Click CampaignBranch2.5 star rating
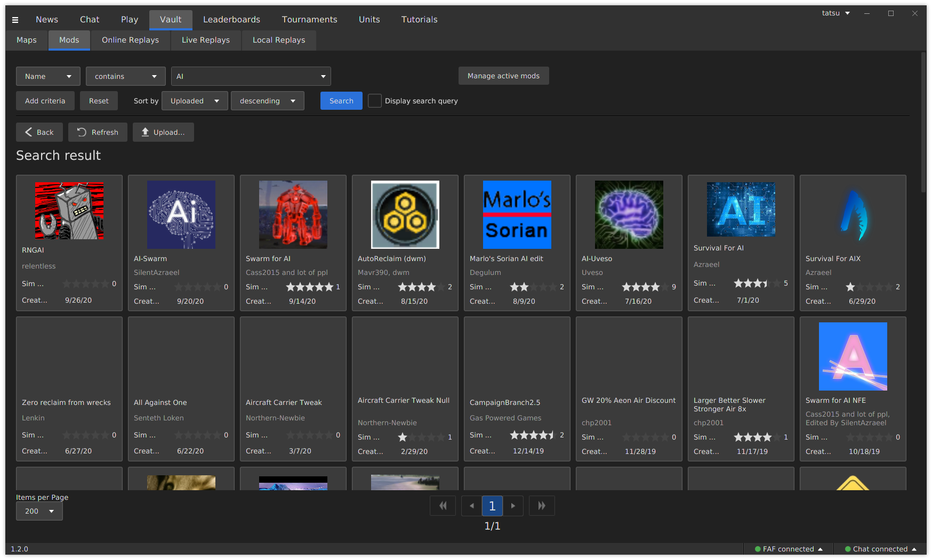The height and width of the screenshot is (560, 932). click(x=534, y=435)
